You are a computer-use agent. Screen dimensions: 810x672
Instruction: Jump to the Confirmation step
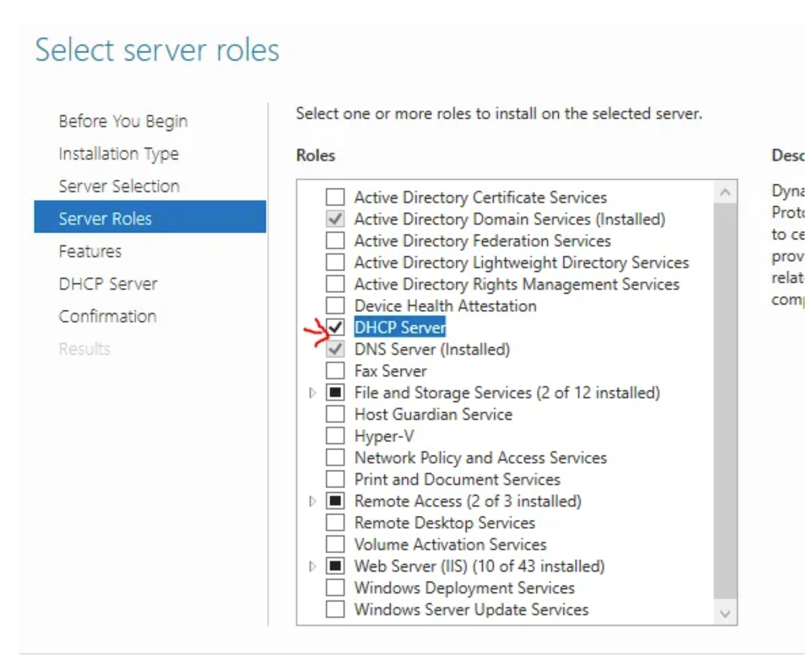click(x=108, y=316)
